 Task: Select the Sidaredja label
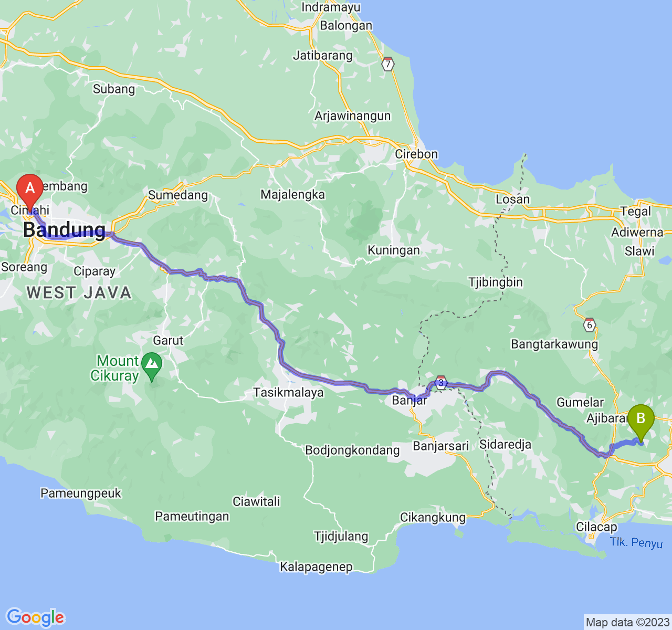pos(505,445)
